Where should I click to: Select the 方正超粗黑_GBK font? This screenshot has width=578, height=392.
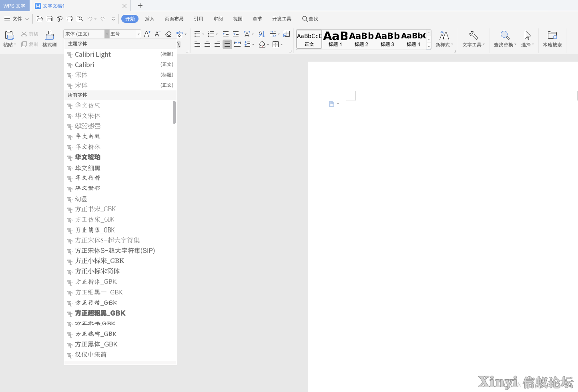[x=118, y=313]
